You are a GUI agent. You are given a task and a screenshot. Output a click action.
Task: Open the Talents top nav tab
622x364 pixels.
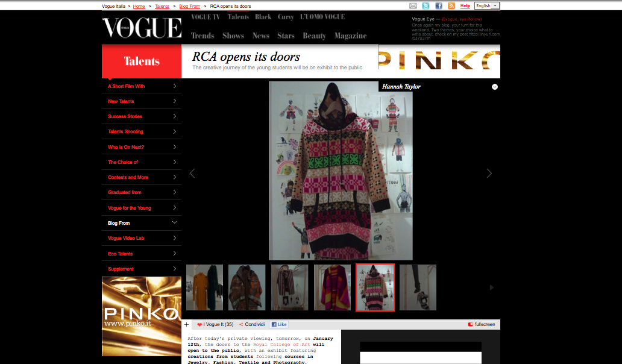click(238, 17)
